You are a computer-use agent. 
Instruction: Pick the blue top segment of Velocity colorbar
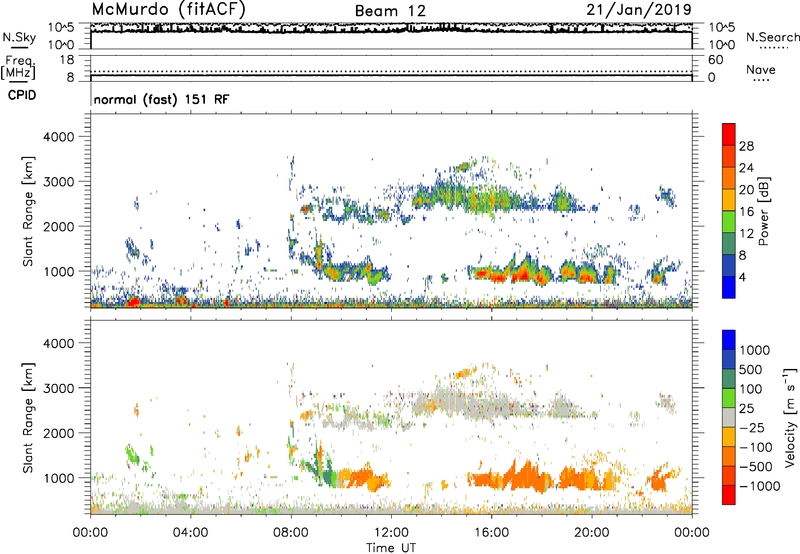pyautogui.click(x=729, y=340)
